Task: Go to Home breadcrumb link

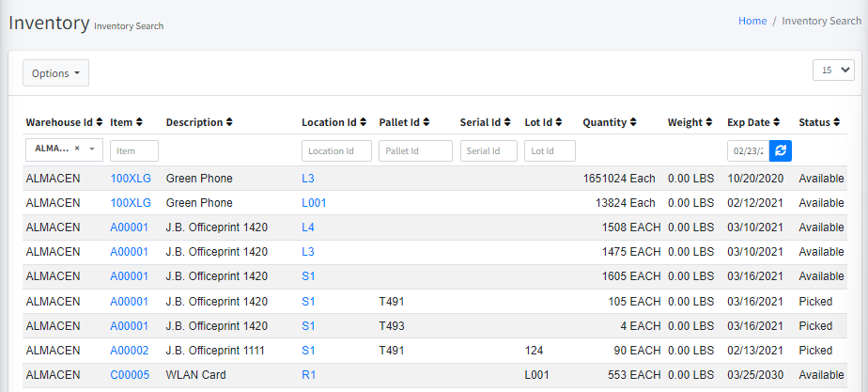Action: (x=752, y=21)
